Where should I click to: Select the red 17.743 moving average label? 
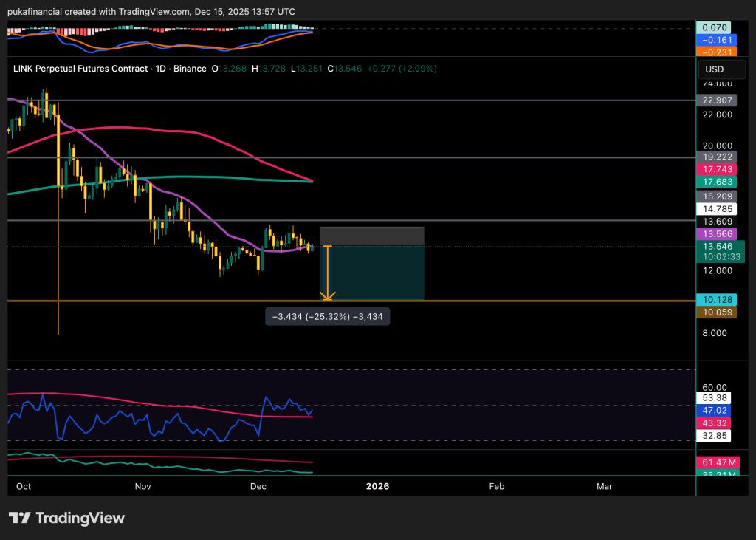pyautogui.click(x=718, y=169)
